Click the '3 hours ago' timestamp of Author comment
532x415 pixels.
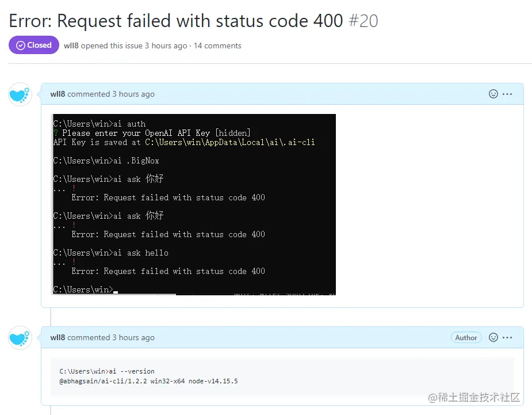(133, 337)
